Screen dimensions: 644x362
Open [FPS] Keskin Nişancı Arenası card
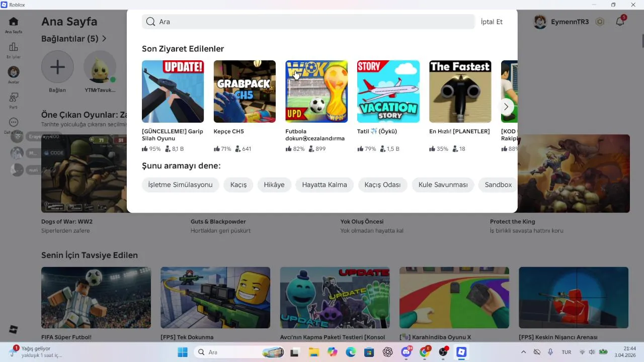(574, 298)
